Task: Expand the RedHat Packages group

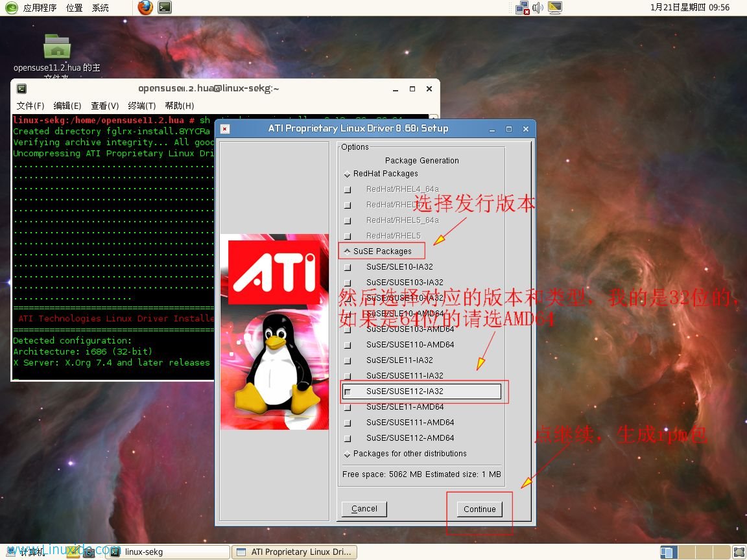Action: click(347, 174)
